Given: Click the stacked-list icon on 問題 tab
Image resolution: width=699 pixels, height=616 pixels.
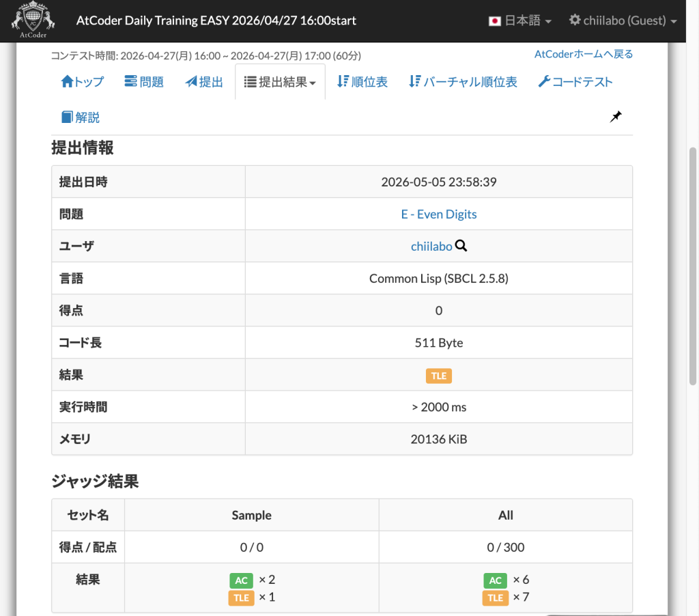Looking at the screenshot, I should pyautogui.click(x=130, y=81).
